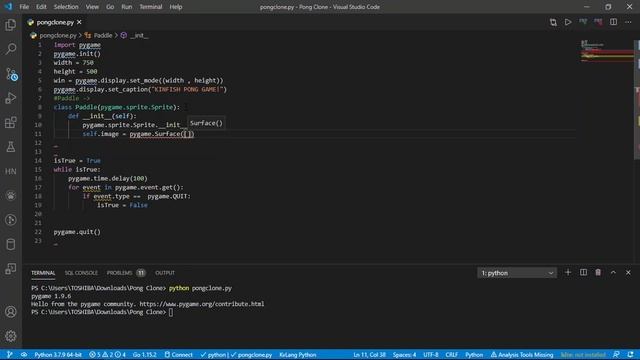Viewport: 640px width, 360px height.
Task: Open the View menu
Action: tap(92, 7)
